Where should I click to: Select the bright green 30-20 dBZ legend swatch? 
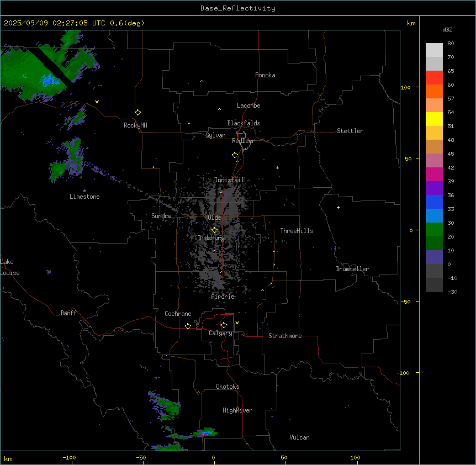pos(434,230)
